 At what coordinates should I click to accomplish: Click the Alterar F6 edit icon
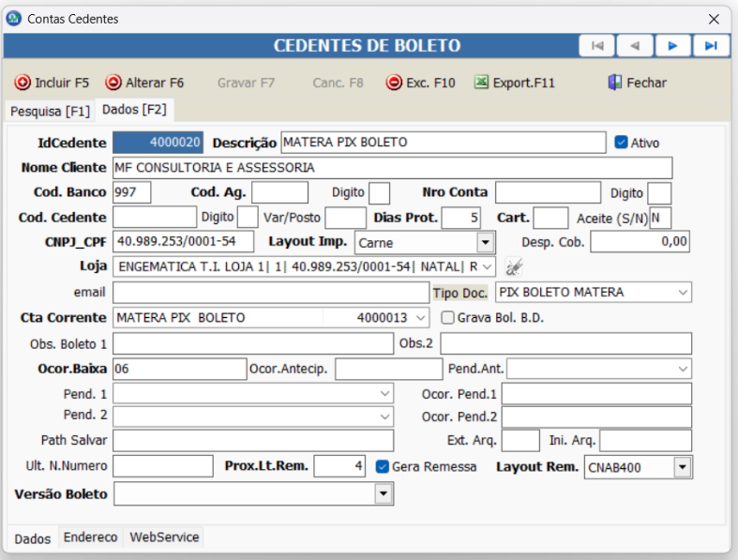[113, 83]
